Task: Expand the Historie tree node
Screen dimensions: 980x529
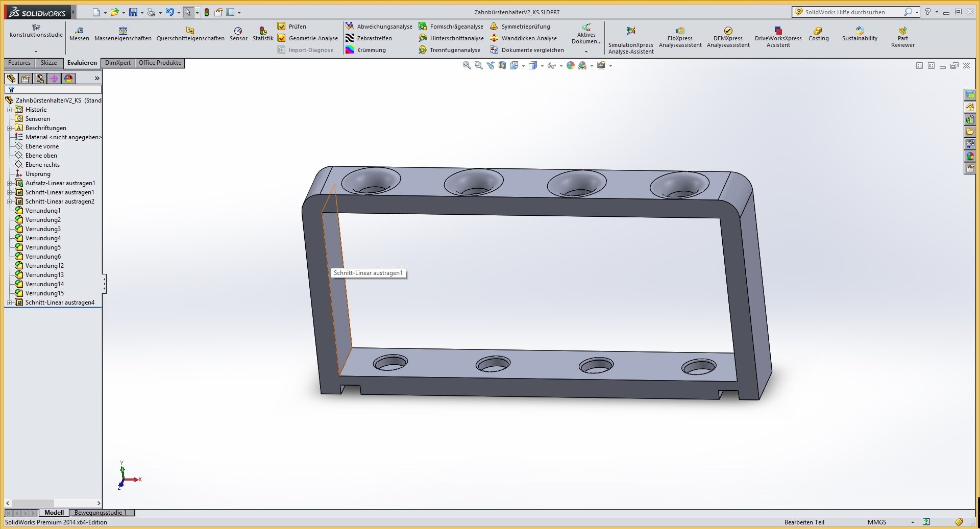Action: (x=9, y=110)
